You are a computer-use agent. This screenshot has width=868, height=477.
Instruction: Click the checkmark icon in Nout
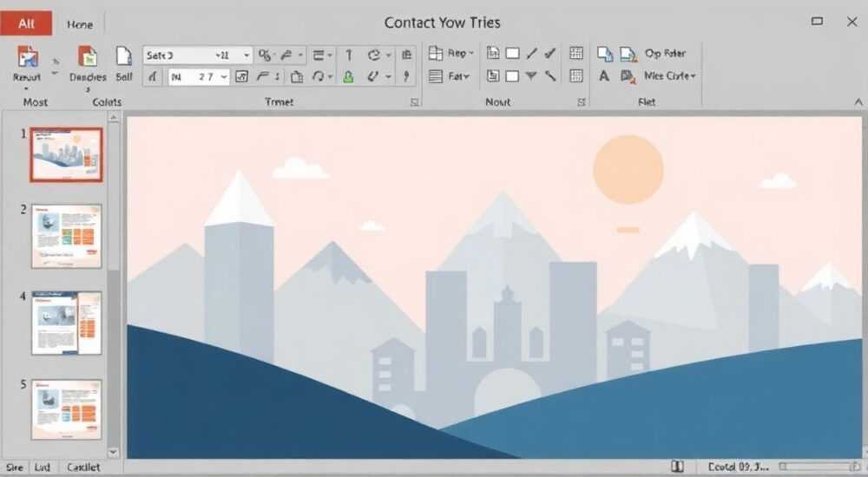[x=550, y=53]
